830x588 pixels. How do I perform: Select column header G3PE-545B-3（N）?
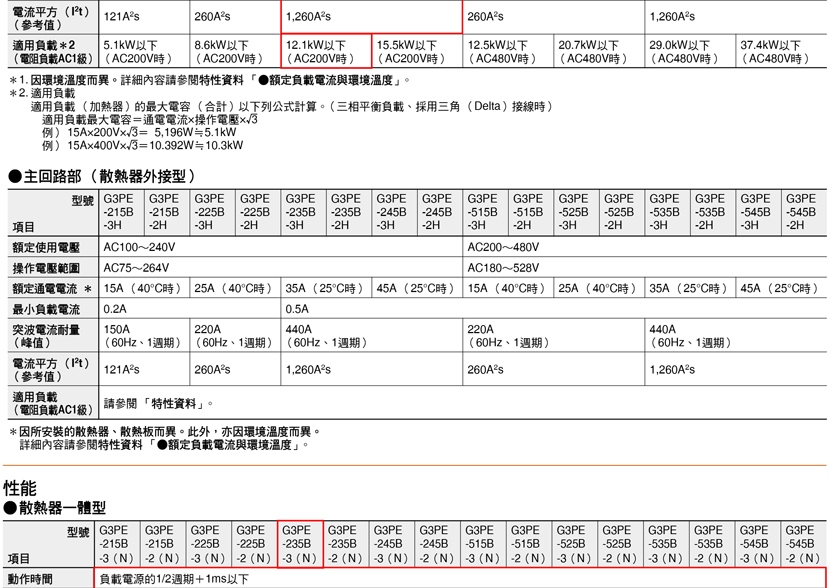coord(758,545)
